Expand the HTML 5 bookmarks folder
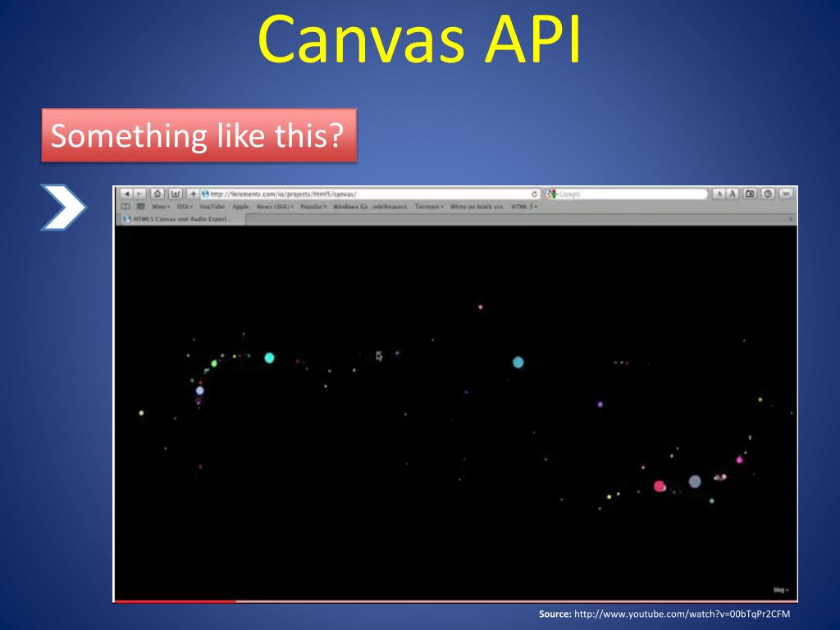Viewport: 840px width, 630px height. 524,207
